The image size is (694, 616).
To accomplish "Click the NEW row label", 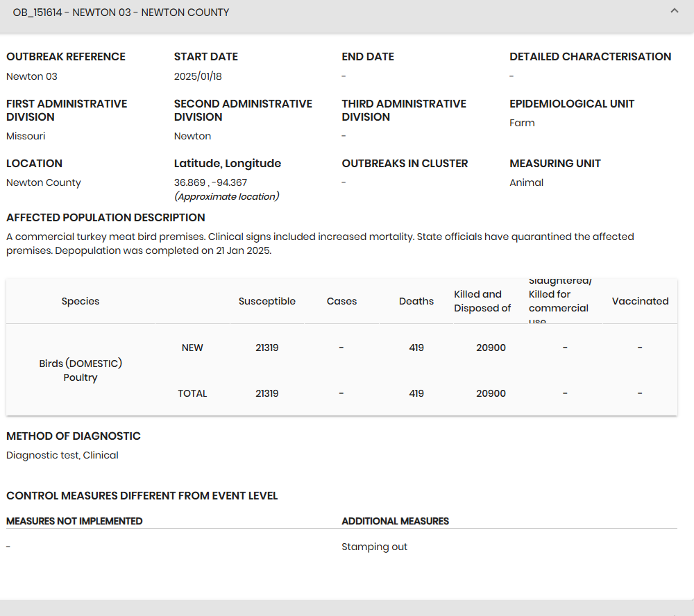I will click(192, 348).
